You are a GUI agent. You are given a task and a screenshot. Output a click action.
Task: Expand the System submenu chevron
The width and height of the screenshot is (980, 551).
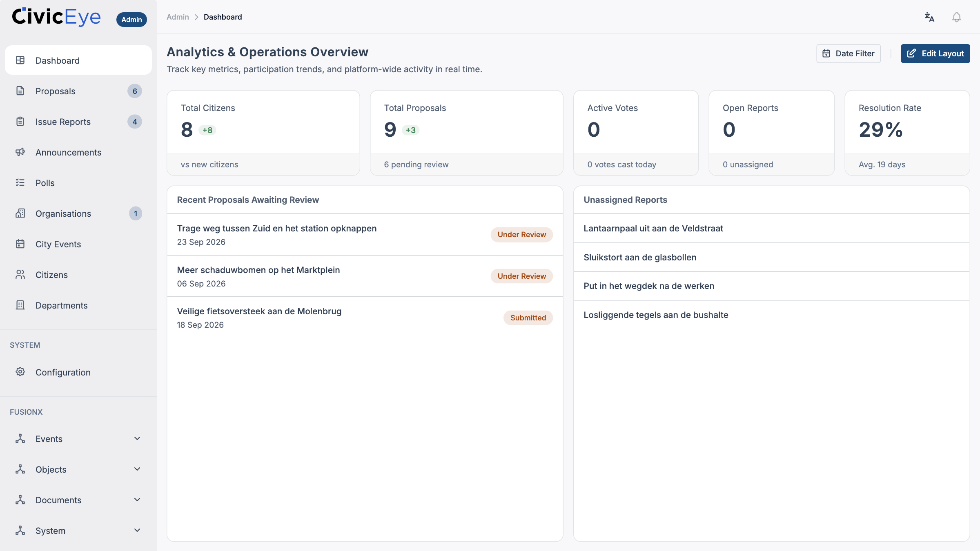click(x=137, y=531)
